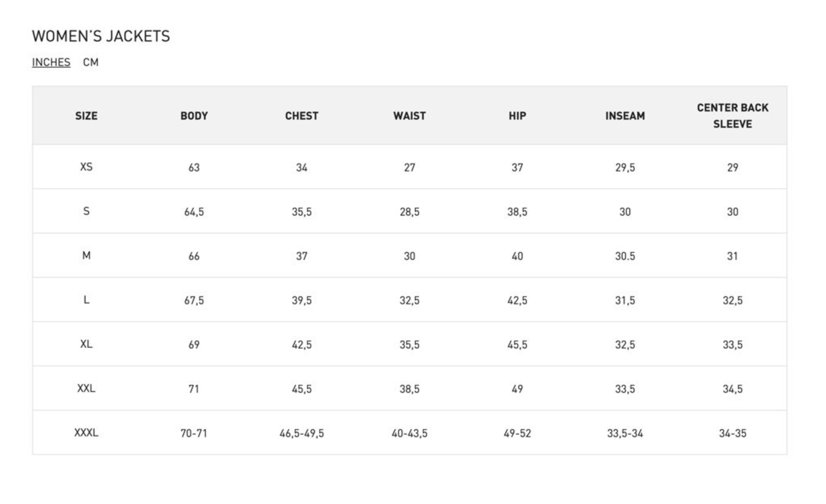826x504 pixels.
Task: Click the M inseam value 30.5
Action: tap(625, 256)
